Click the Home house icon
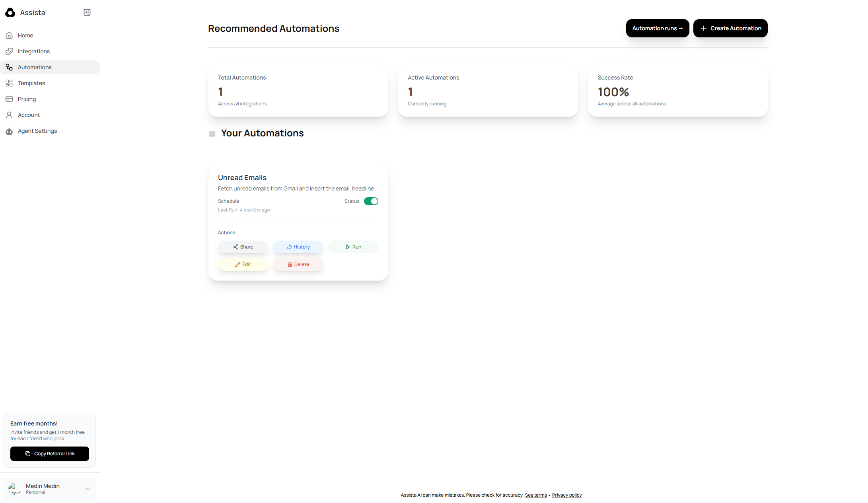868x503 pixels. click(x=9, y=35)
